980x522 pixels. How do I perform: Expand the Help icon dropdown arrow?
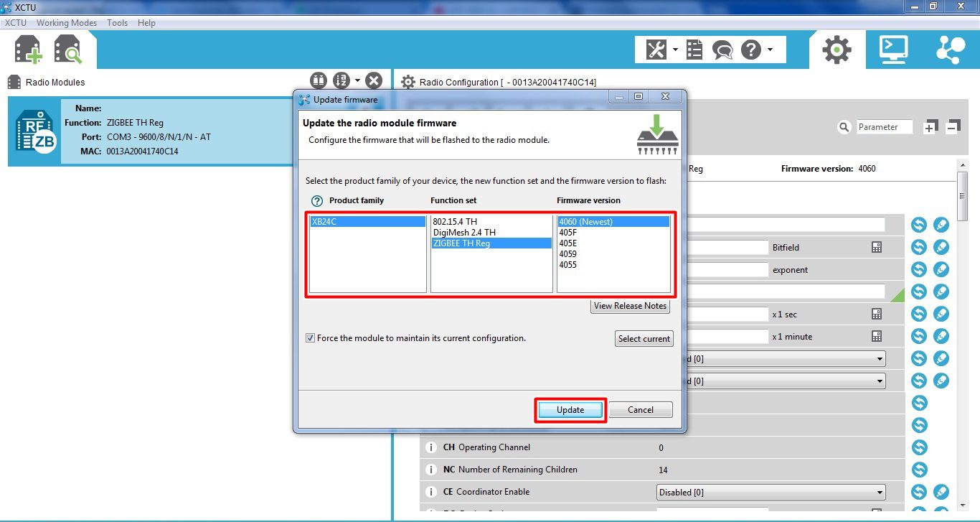click(x=770, y=50)
